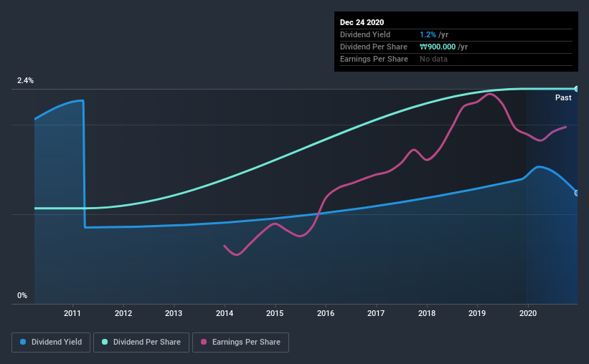This screenshot has height=364, width=589.
Task: Click the tooltip's Earnings Per Share row label
Action: tap(374, 59)
